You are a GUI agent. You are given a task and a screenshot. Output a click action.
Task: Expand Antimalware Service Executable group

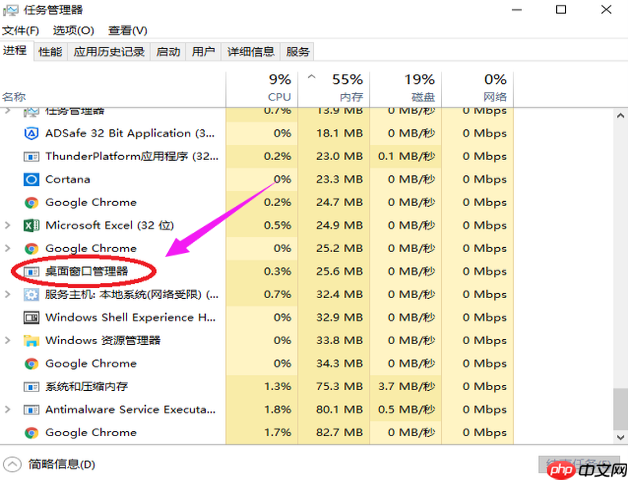7,409
